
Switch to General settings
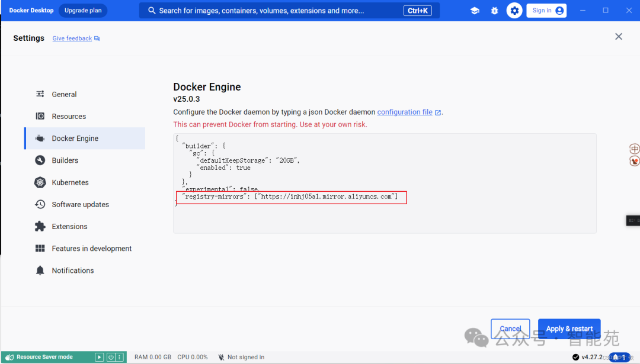tap(65, 94)
